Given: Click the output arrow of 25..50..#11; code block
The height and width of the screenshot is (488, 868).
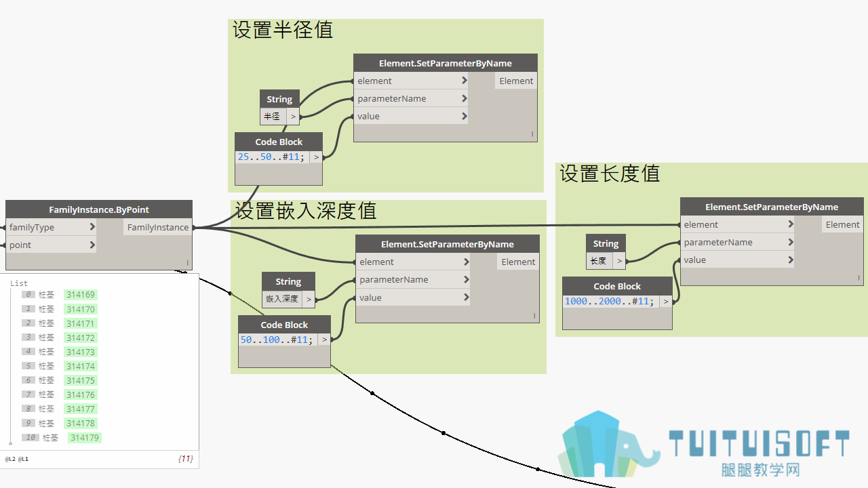Looking at the screenshot, I should (x=316, y=157).
